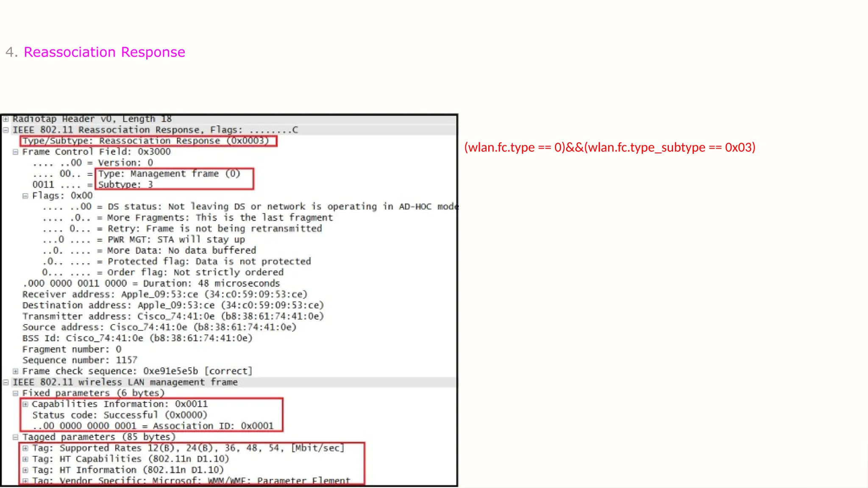Select the Destination address row
Viewport: 868px width, 488px height.
tap(173, 305)
